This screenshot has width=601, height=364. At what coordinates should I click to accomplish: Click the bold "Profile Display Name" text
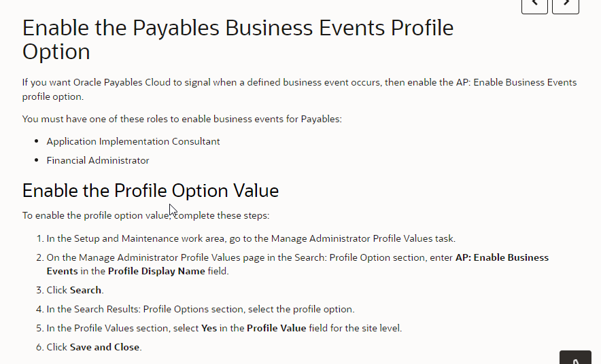click(x=156, y=271)
